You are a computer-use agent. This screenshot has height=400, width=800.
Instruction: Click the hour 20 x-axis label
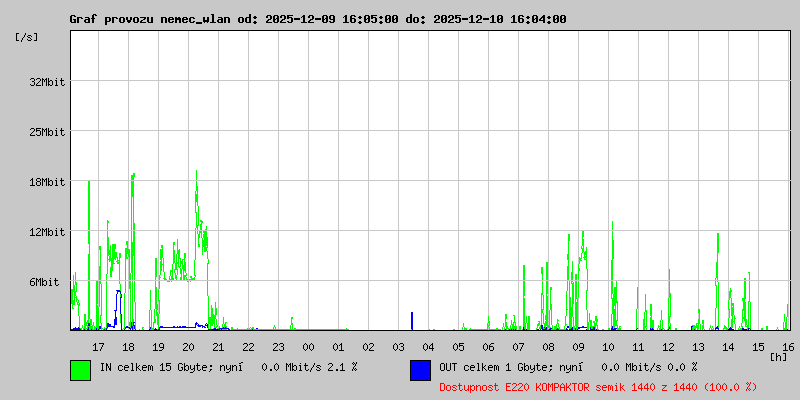(188, 347)
